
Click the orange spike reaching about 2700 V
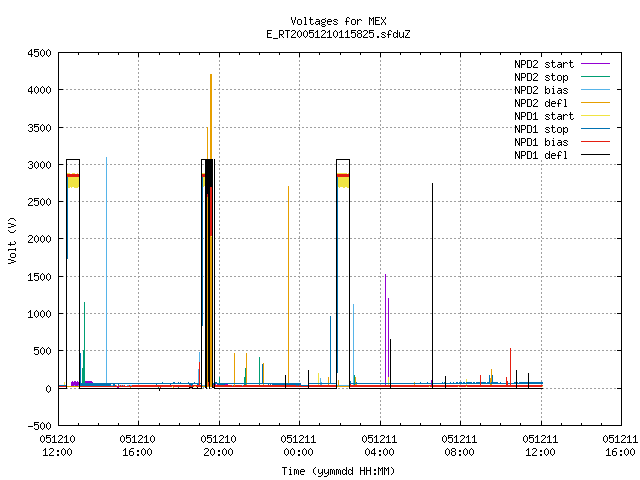tap(289, 284)
